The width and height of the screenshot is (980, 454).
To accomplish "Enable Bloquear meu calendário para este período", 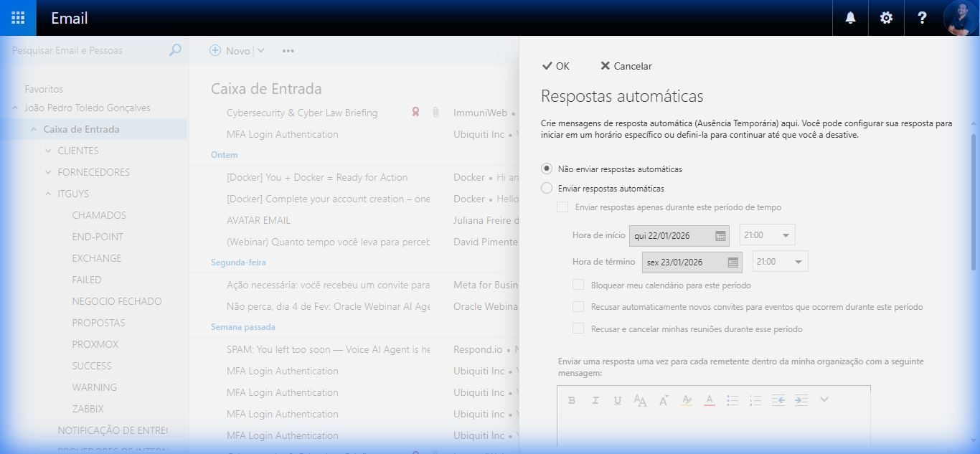I will click(x=578, y=284).
